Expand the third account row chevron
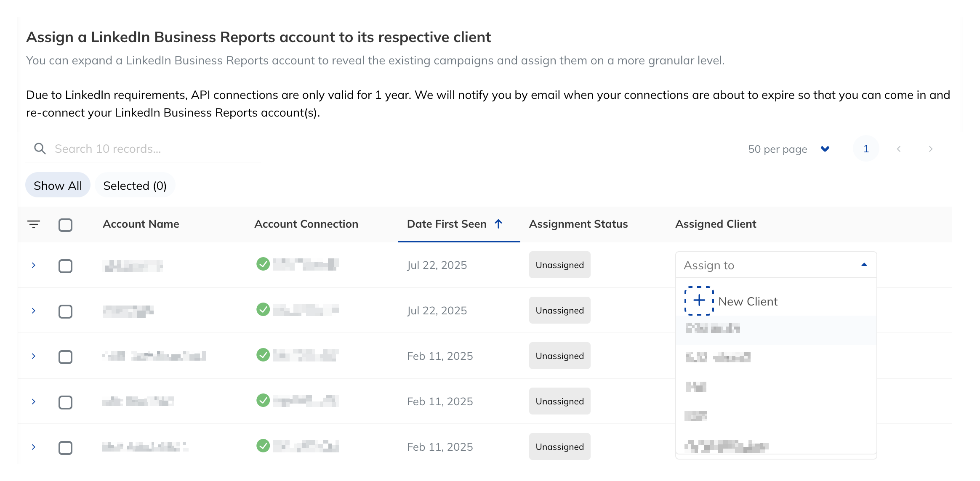Screen dimensions: 980x481 click(34, 356)
